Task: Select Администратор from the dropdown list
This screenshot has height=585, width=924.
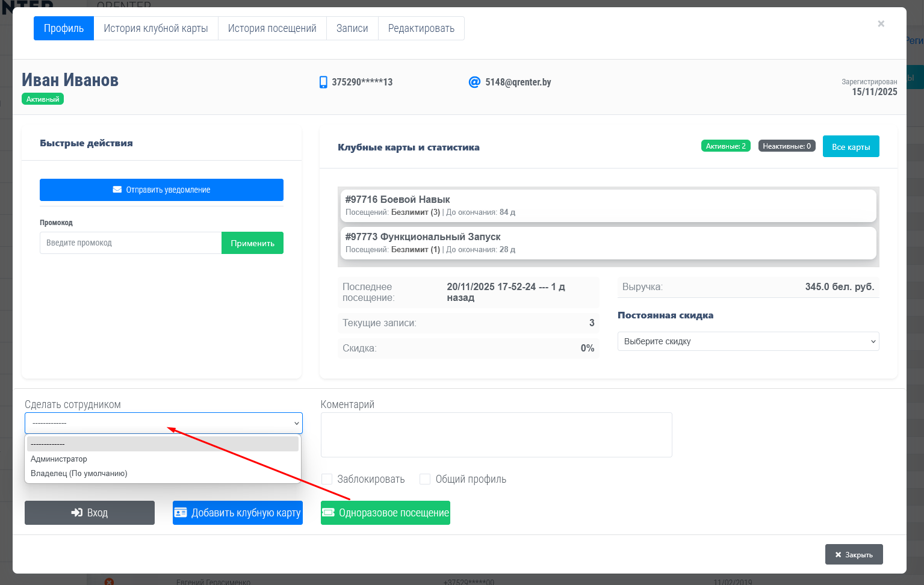Action: [x=59, y=459]
